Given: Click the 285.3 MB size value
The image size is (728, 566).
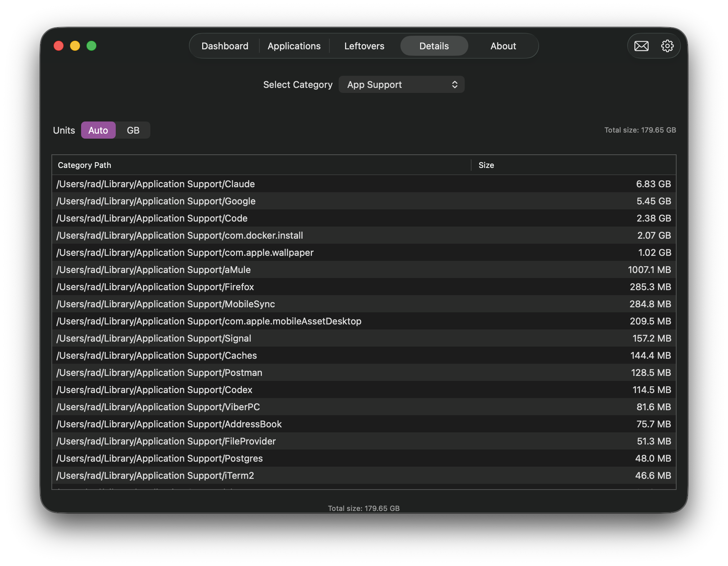Looking at the screenshot, I should 650,287.
